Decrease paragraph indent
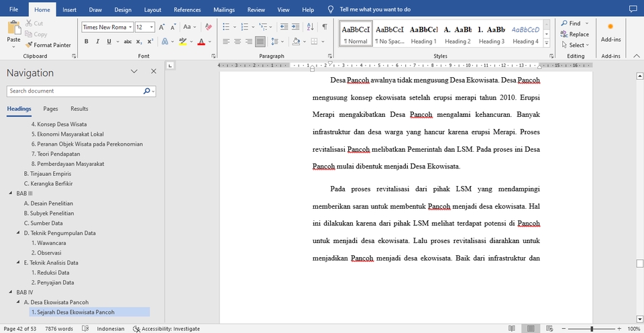The height and width of the screenshot is (333, 644). coord(284,27)
